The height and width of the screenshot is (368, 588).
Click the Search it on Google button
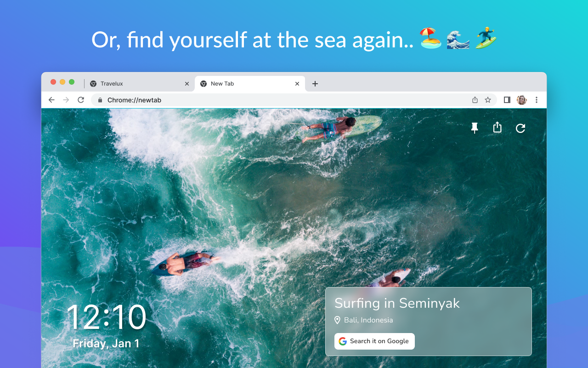[374, 341]
